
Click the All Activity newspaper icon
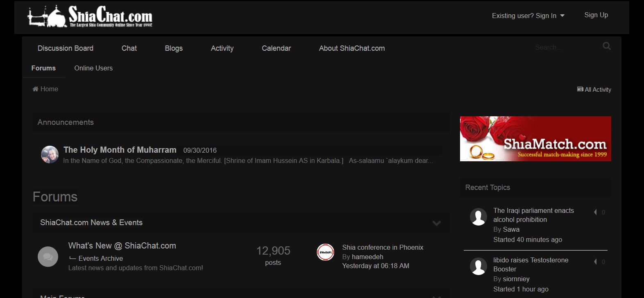[x=580, y=89]
